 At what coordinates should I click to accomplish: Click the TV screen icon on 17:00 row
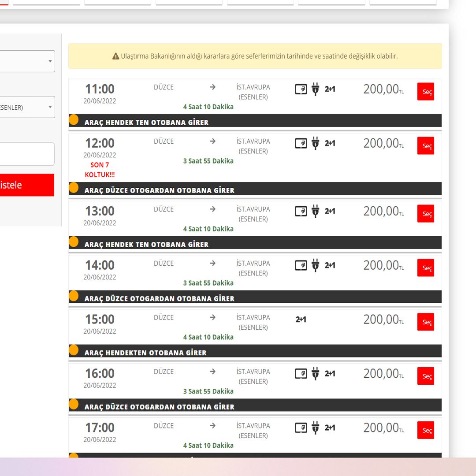[x=301, y=428]
